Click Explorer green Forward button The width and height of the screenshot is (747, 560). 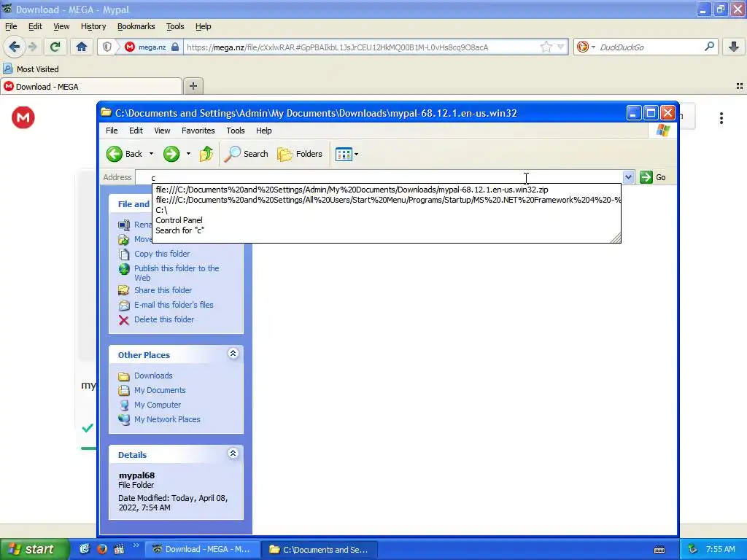pyautogui.click(x=171, y=154)
